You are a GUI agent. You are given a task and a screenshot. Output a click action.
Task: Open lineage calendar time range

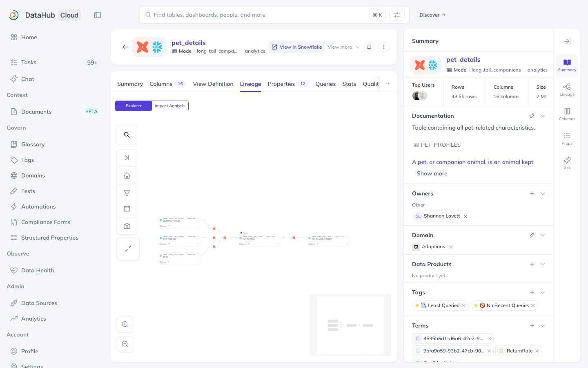pos(127,209)
